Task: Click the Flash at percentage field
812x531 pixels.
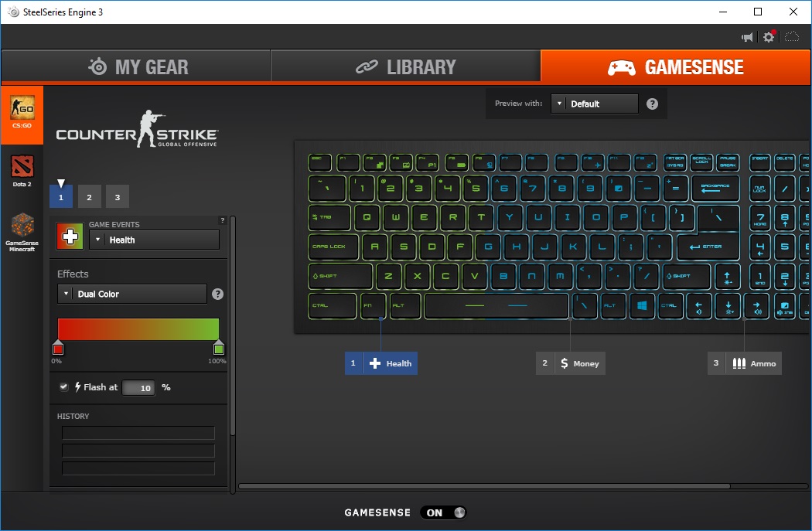Action: [138, 388]
